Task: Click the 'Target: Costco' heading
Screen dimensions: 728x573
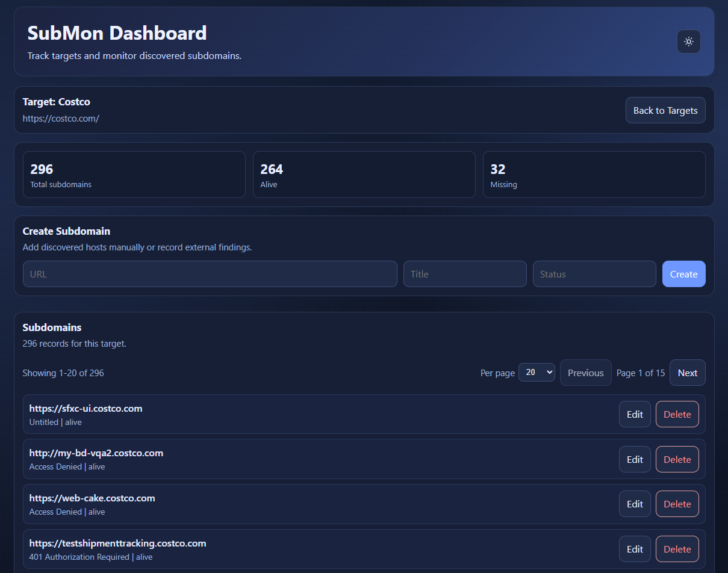Action: (57, 102)
